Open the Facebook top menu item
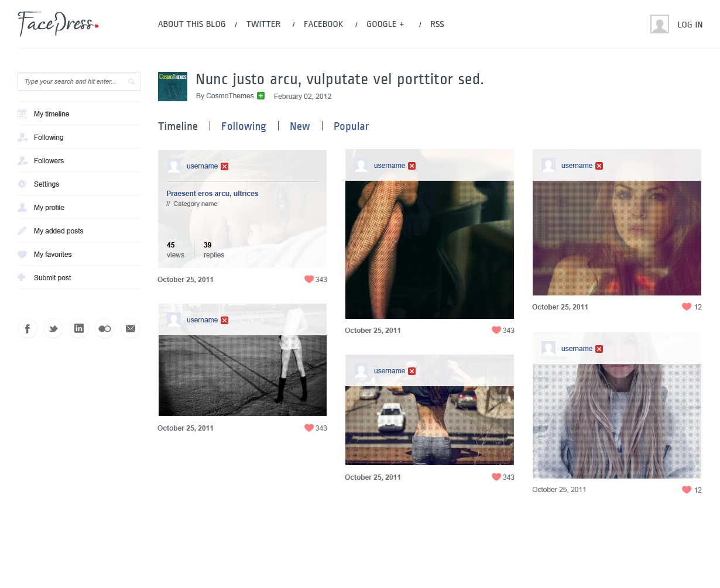This screenshot has width=720, height=588. pos(324,24)
